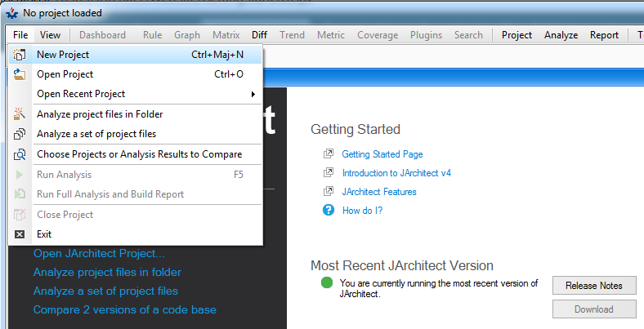This screenshot has width=644, height=329.
Task: Open the Introduction to JArchitect v4 link
Action: tap(396, 173)
